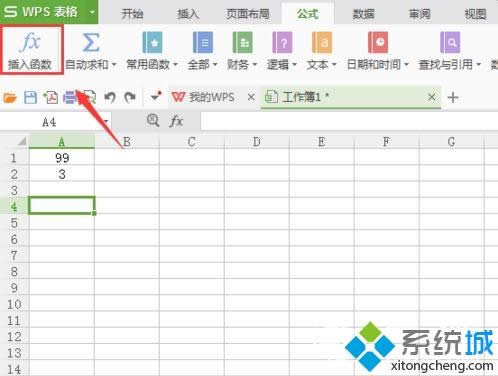This screenshot has width=498, height=376.
Task: Click the print icon in quick toolbar
Action: point(70,98)
